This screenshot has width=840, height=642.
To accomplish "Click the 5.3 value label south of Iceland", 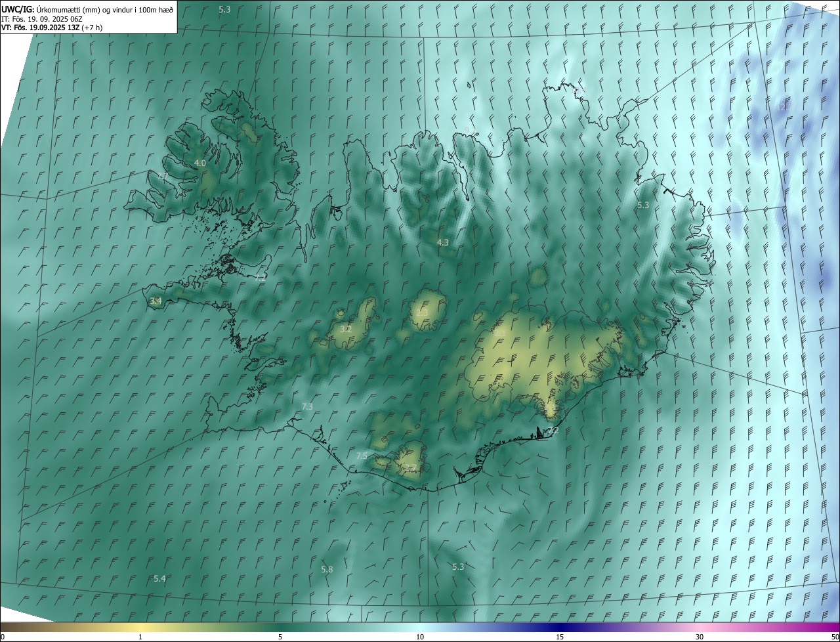I will click(x=458, y=567).
